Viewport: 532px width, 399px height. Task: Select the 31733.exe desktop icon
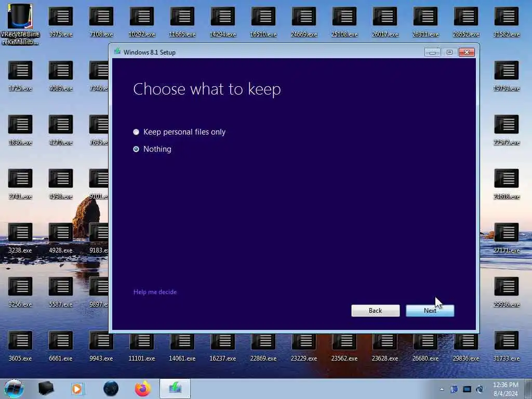pyautogui.click(x=507, y=346)
